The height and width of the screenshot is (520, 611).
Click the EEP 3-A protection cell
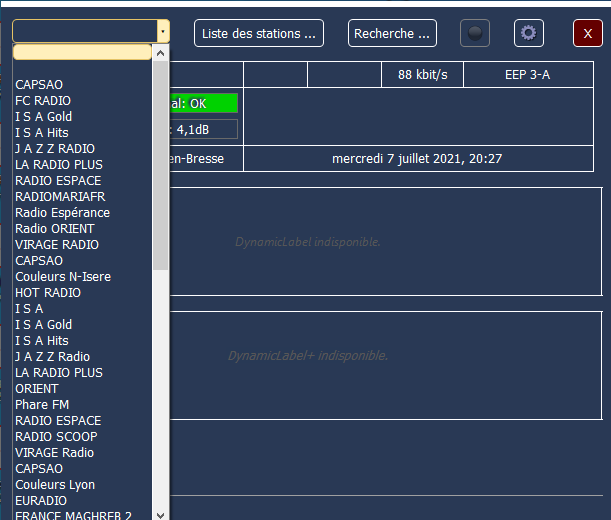(528, 74)
